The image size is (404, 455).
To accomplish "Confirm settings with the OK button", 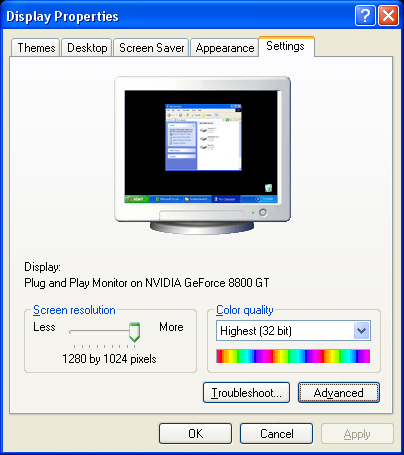I will point(195,434).
